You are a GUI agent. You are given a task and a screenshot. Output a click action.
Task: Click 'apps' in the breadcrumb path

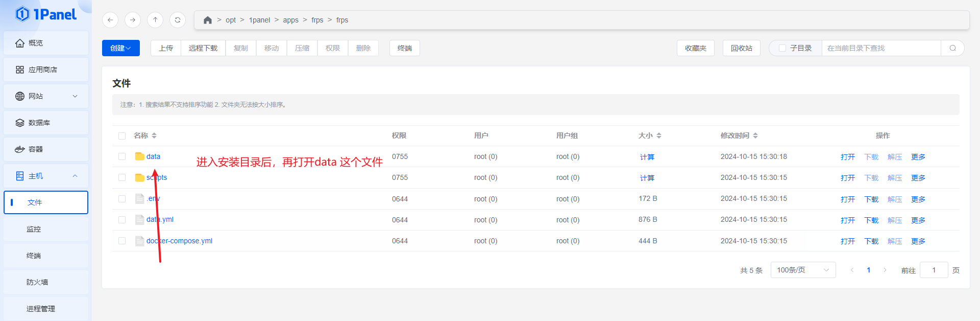coord(290,20)
